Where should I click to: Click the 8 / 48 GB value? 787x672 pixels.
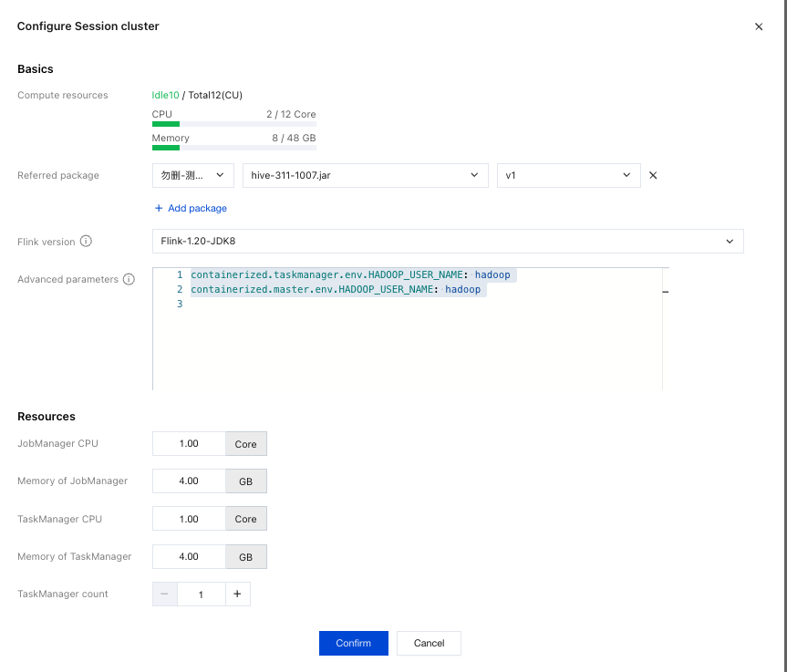(x=295, y=138)
